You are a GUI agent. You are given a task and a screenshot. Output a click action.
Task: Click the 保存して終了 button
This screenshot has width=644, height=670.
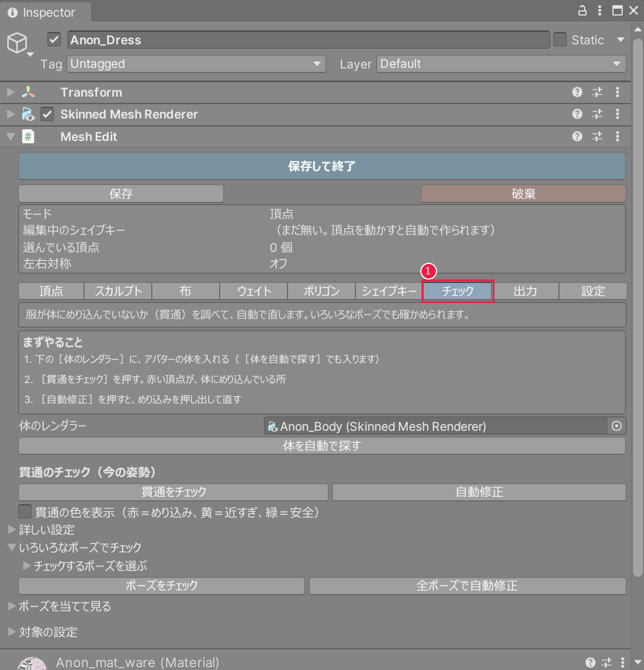[322, 166]
